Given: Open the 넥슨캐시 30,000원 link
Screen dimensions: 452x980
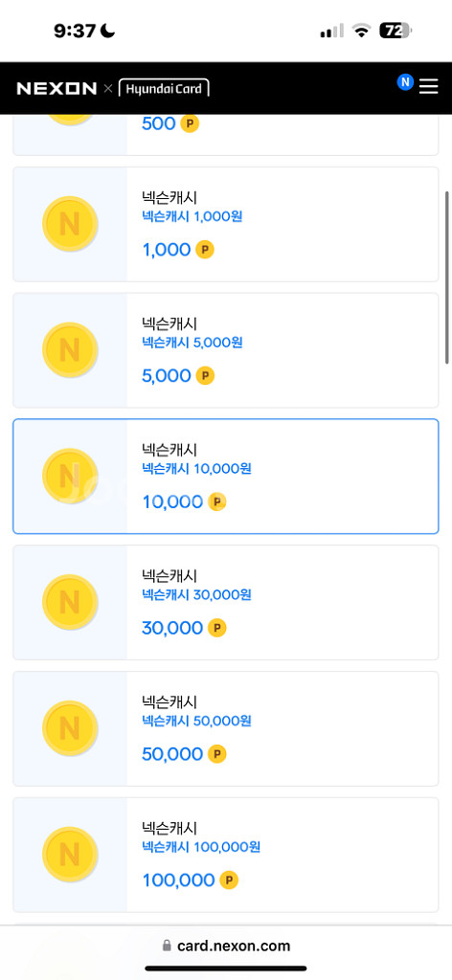Looking at the screenshot, I should point(196,594).
